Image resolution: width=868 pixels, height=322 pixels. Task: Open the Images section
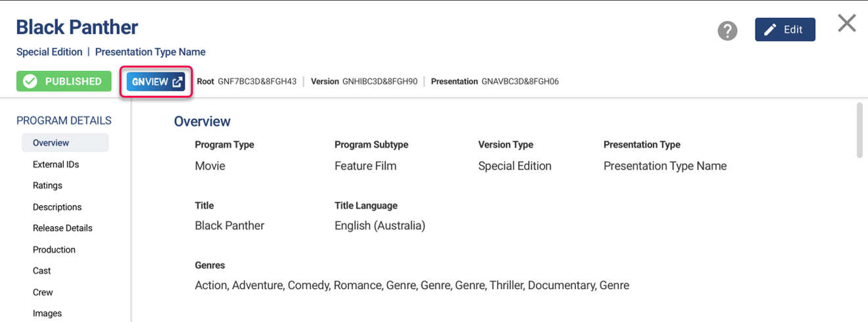(47, 313)
